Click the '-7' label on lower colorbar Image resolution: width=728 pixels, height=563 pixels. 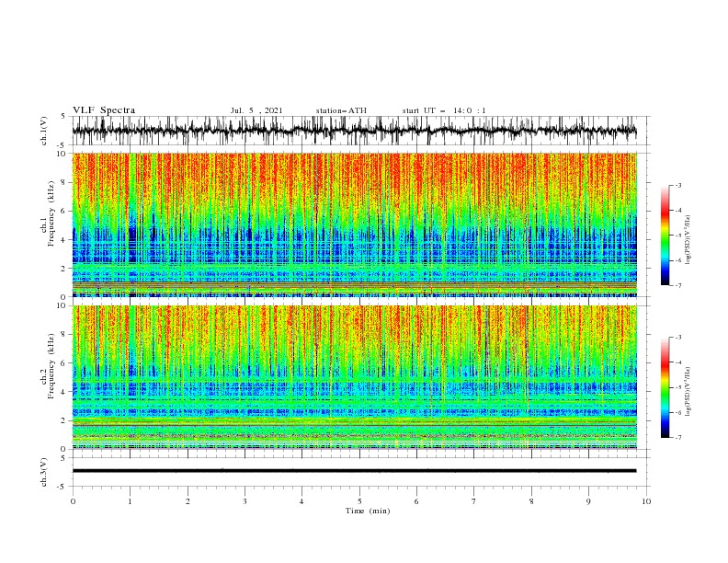coord(677,437)
